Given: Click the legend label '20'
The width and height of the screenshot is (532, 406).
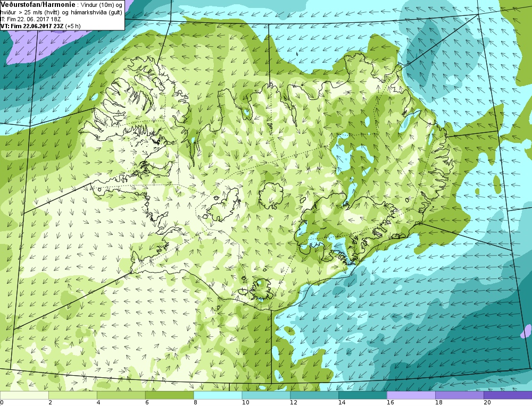Looking at the screenshot, I should click(x=487, y=403).
